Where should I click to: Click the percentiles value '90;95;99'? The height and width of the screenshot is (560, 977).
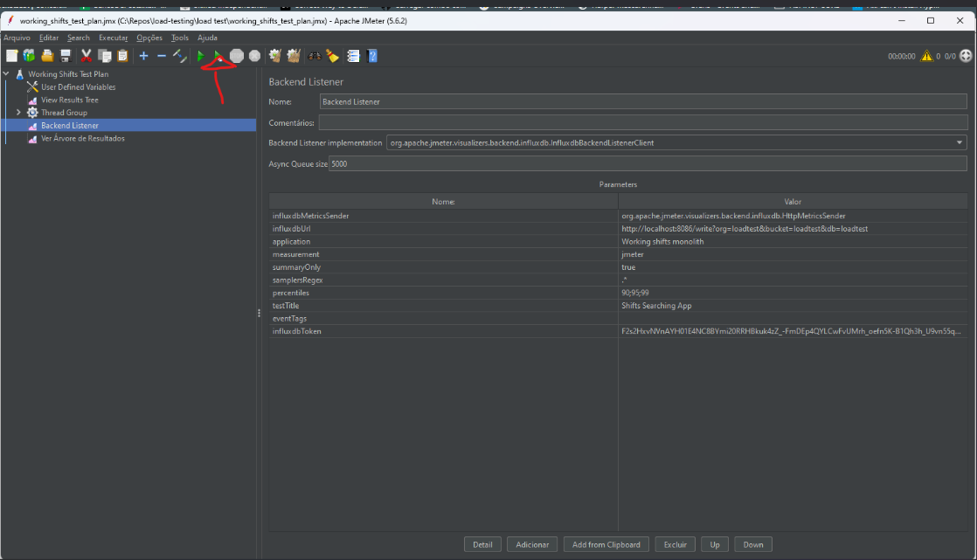[x=793, y=293]
